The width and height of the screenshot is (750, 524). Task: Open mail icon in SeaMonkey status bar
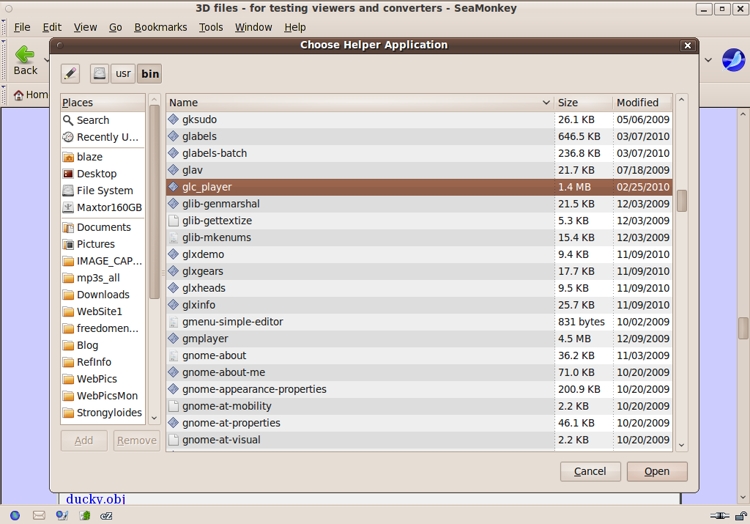(x=39, y=516)
